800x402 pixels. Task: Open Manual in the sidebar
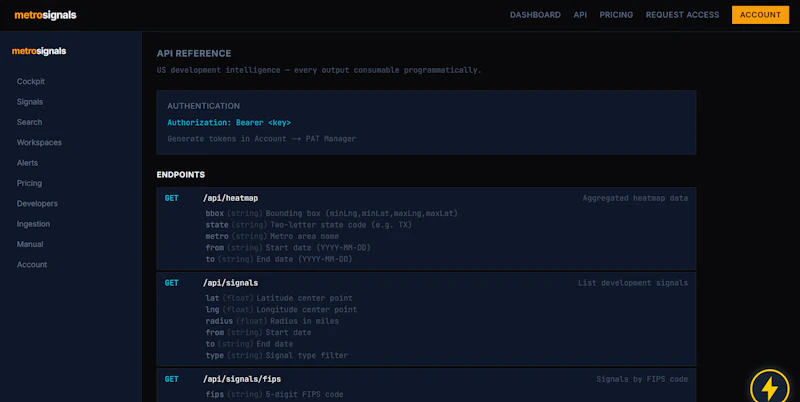(x=30, y=244)
